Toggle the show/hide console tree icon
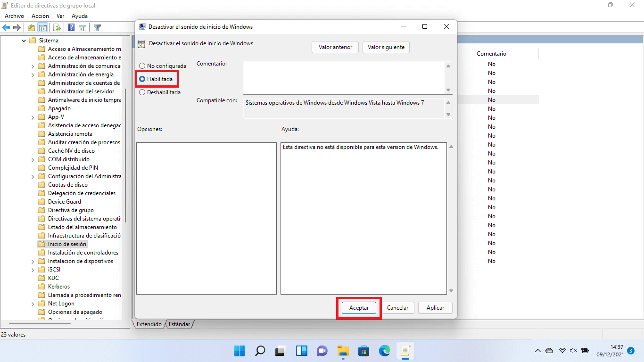The height and width of the screenshot is (362, 644). (43, 28)
